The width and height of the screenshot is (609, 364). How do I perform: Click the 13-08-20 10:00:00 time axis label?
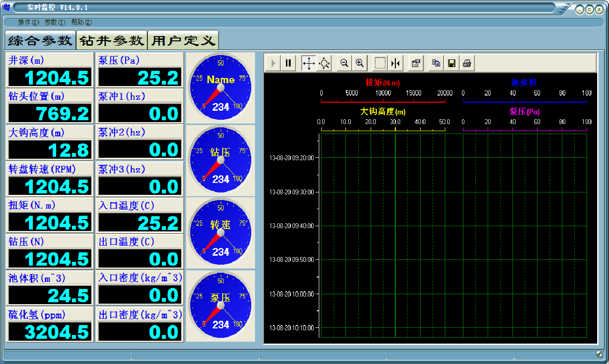click(x=291, y=294)
